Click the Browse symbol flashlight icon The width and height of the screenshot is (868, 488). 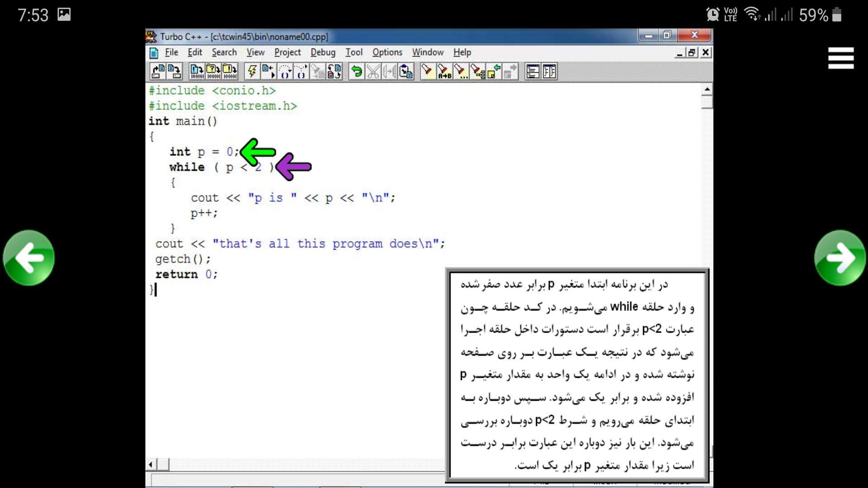click(477, 71)
